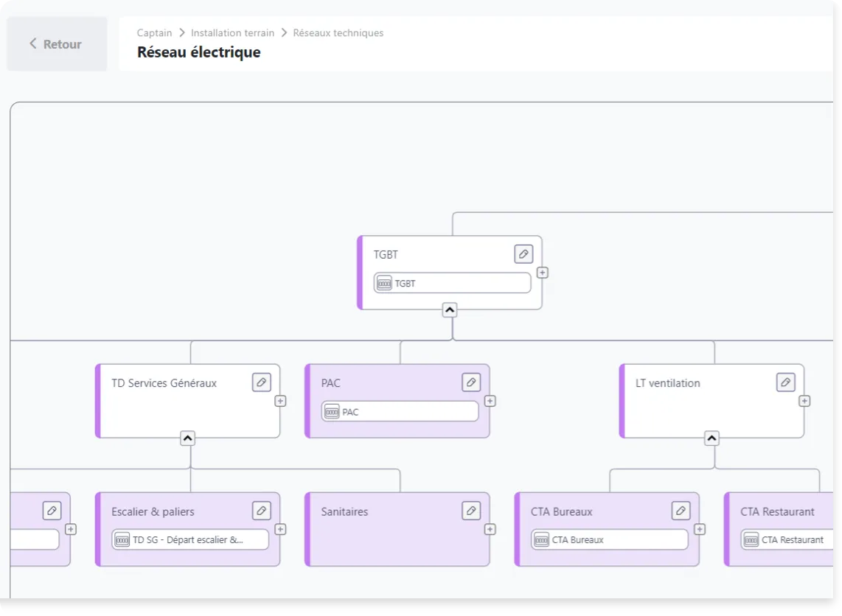Viewport: 842px width, 616px height.
Task: Open Captain breadcrumb link
Action: [154, 32]
